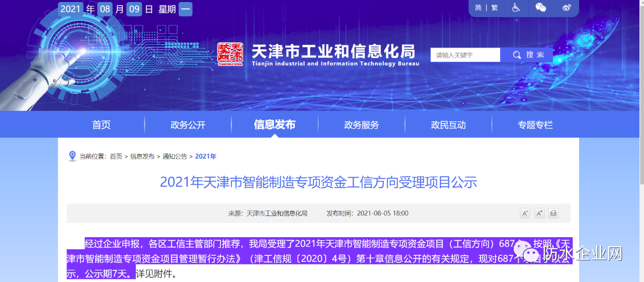Go to 通知公告 in breadcrumb
This screenshot has width=644, height=282.
click(x=175, y=157)
